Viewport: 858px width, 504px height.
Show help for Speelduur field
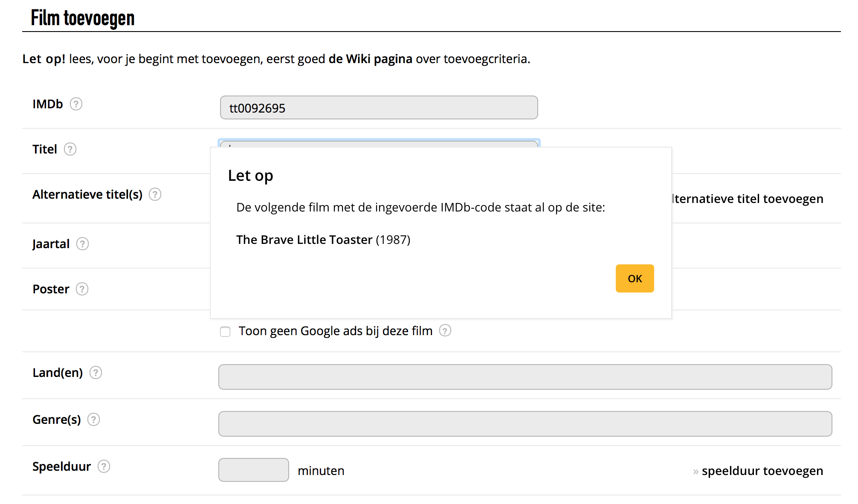pos(104,466)
